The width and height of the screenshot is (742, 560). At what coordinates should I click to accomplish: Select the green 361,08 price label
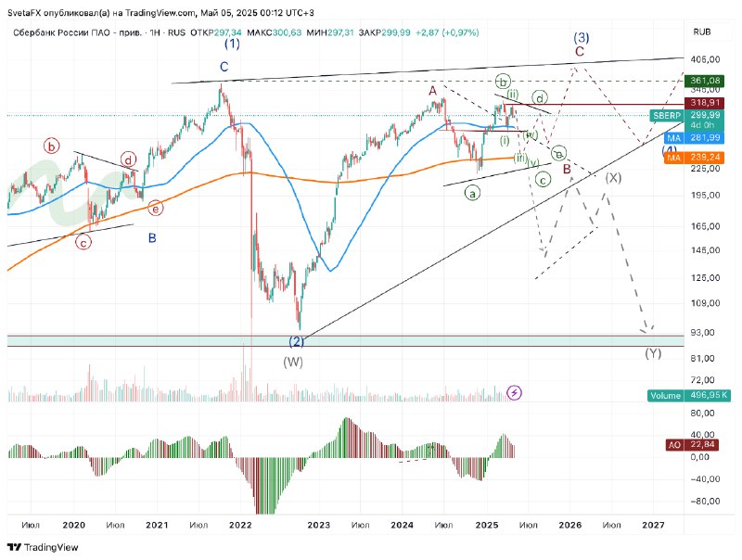704,81
